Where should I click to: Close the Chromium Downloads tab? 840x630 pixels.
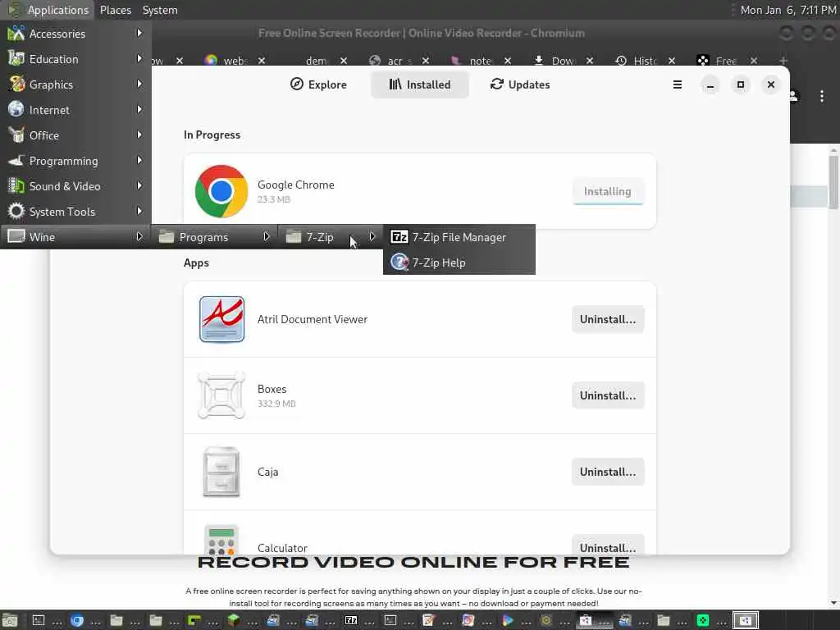click(x=590, y=61)
